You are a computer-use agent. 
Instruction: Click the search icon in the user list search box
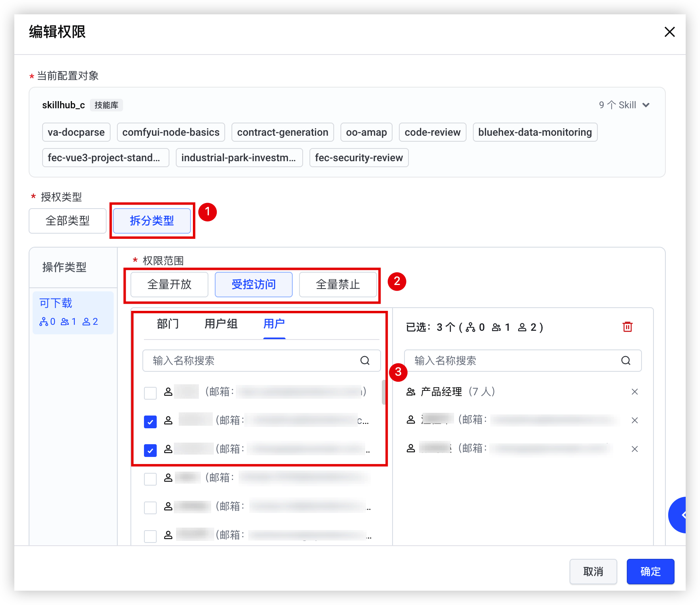click(365, 361)
